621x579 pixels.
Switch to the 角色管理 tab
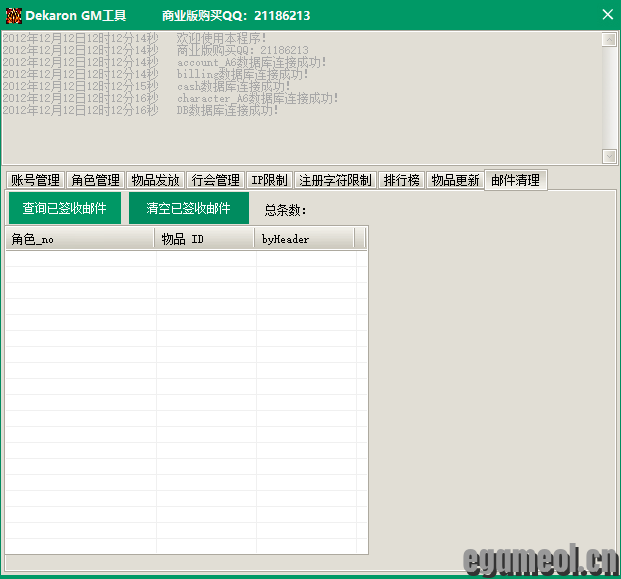[x=95, y=180]
